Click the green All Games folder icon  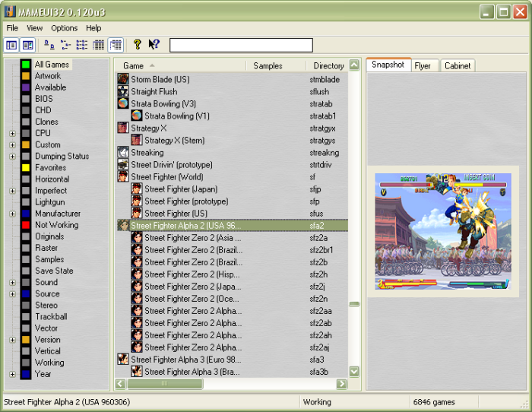26,64
